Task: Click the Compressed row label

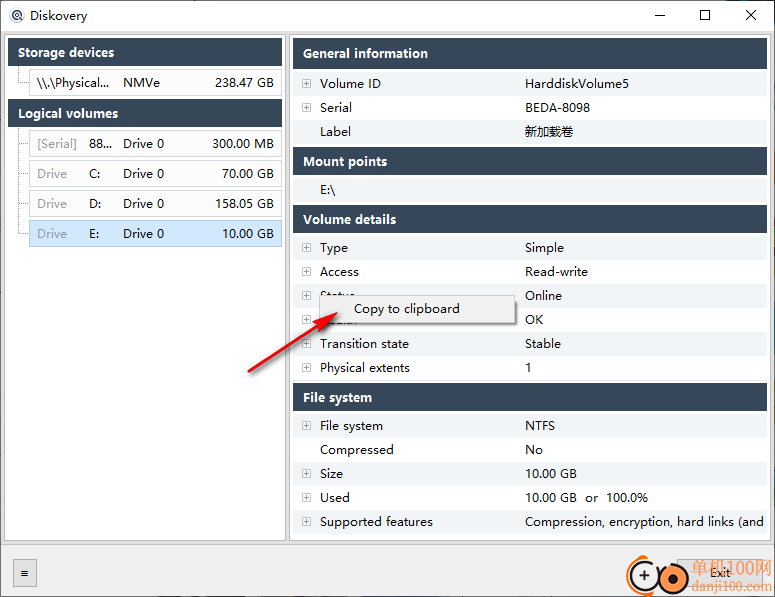Action: [357, 450]
